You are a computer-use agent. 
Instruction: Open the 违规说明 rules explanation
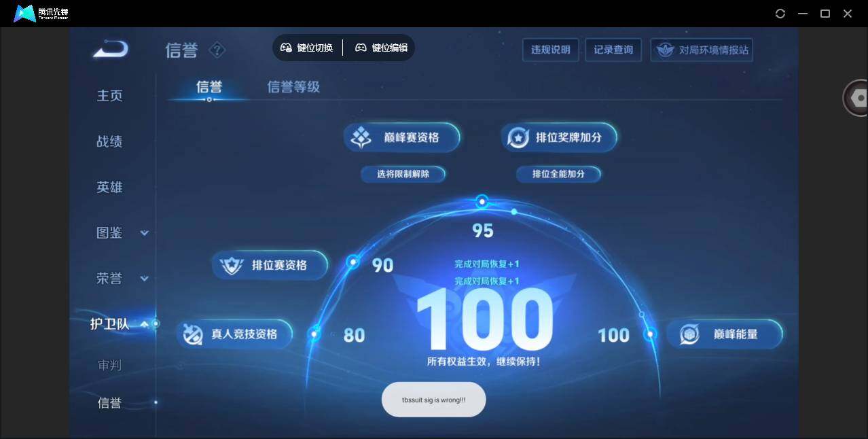550,50
